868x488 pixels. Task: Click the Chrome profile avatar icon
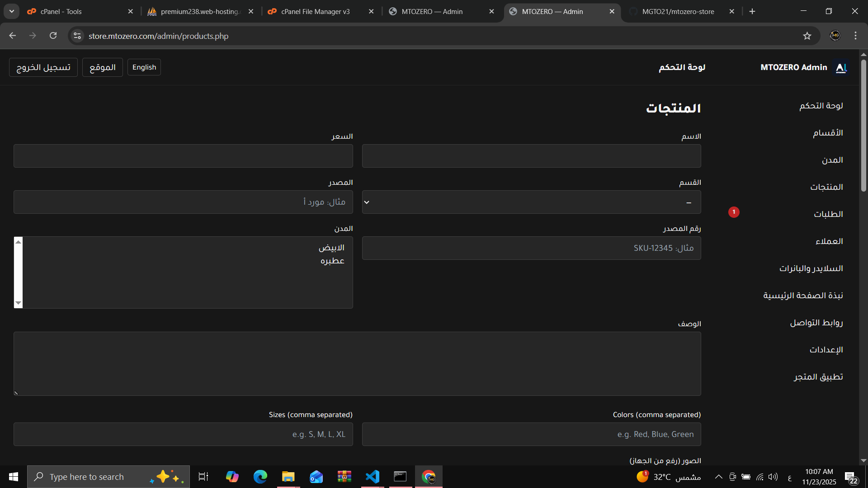(835, 36)
